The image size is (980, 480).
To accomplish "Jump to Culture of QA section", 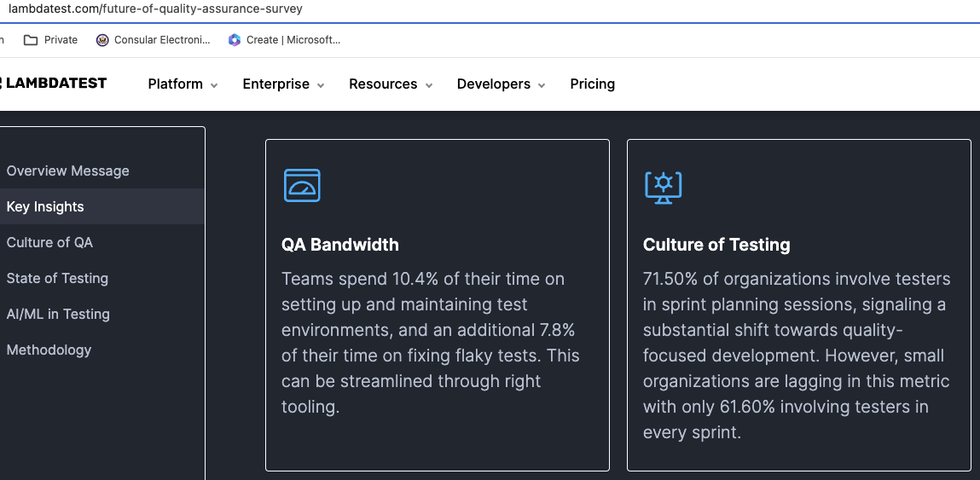I will point(49,242).
